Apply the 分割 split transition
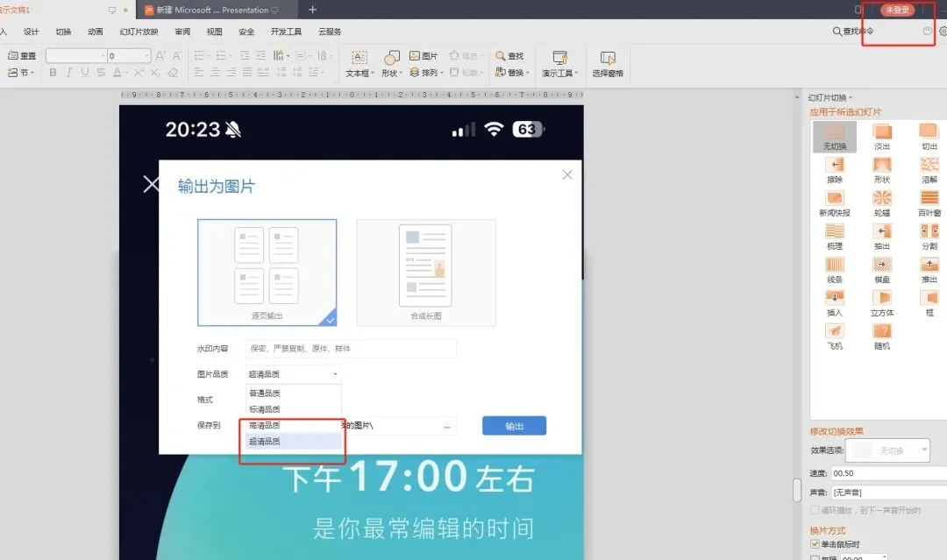This screenshot has height=560, width=947. pyautogui.click(x=929, y=236)
